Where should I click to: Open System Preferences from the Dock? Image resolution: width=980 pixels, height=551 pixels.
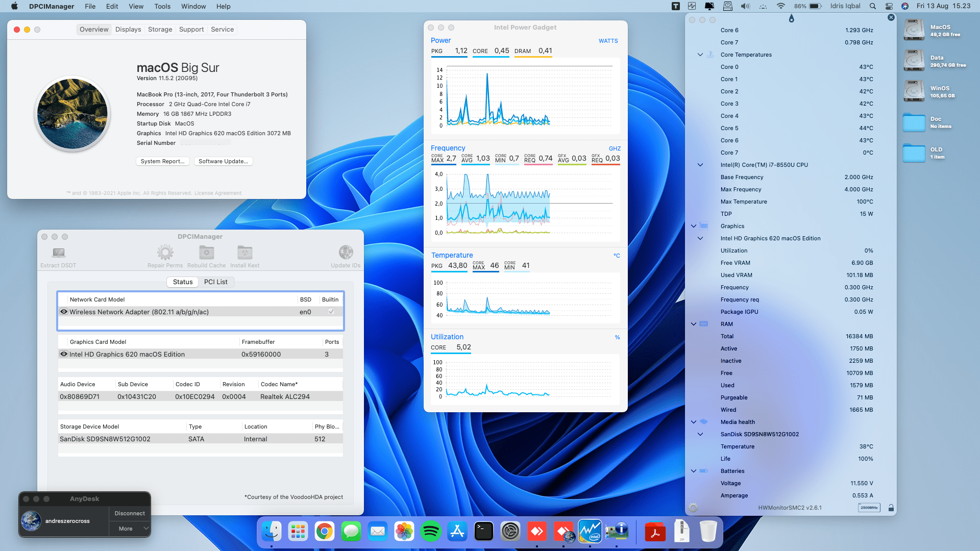click(510, 532)
